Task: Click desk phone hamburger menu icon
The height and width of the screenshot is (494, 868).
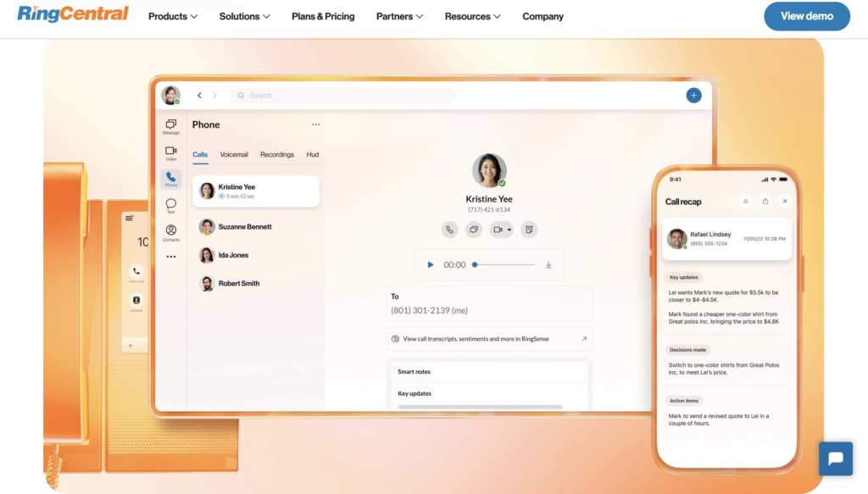Action: coord(129,218)
